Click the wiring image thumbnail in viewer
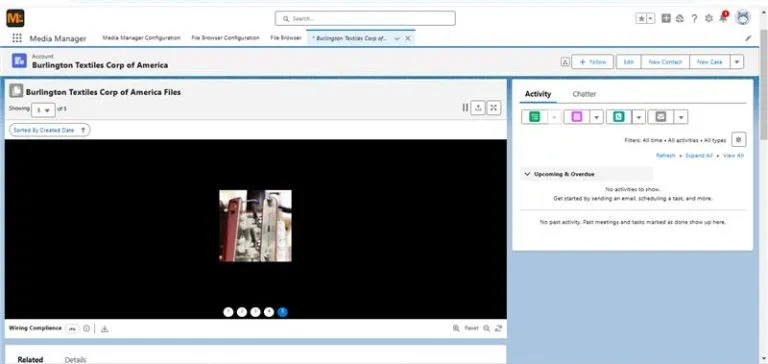Viewport: 768px width, 364px height. pos(255,226)
